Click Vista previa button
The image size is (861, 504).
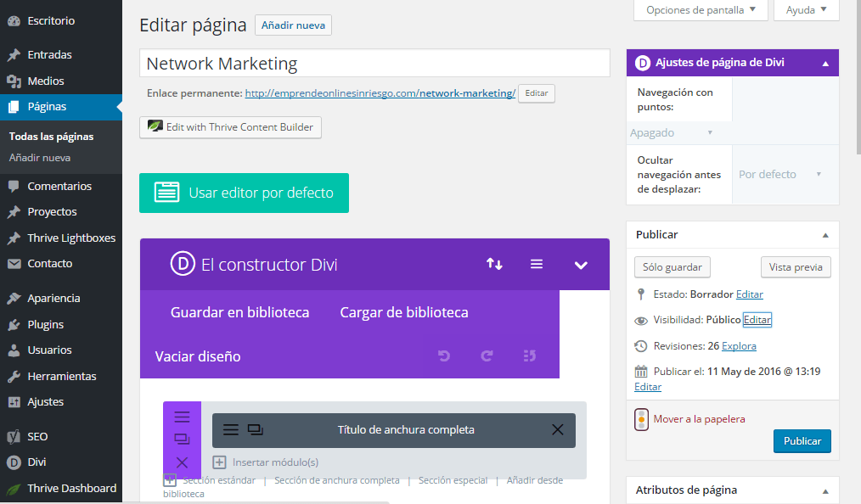[x=796, y=267]
